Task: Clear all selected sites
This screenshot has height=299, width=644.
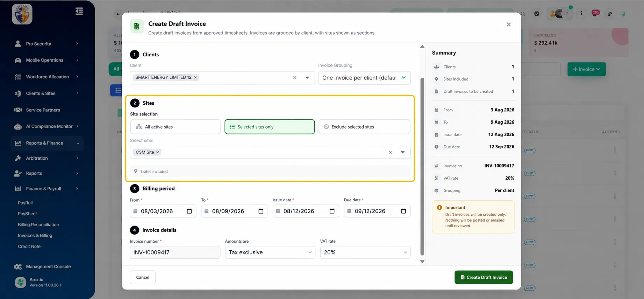Action: 390,152
